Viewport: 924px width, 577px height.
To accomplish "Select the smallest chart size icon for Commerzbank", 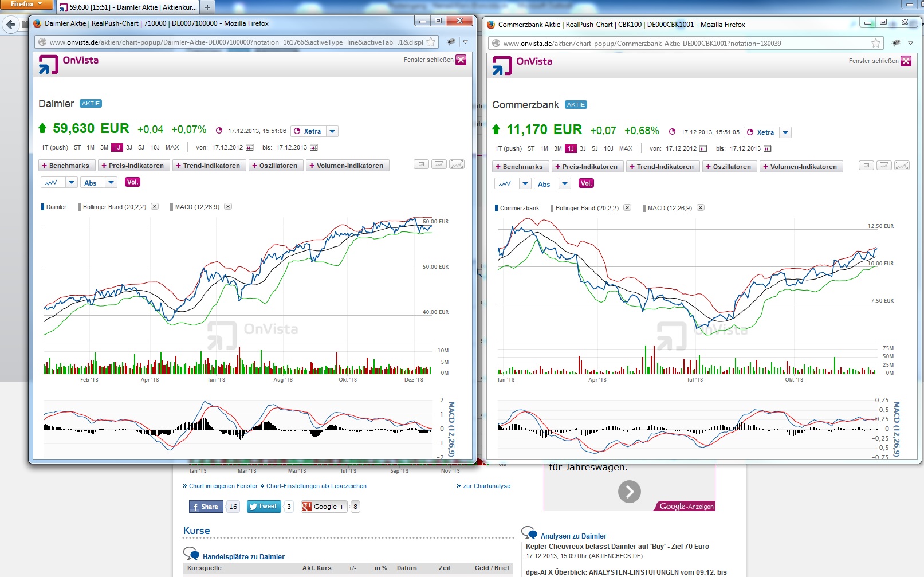I will (866, 166).
